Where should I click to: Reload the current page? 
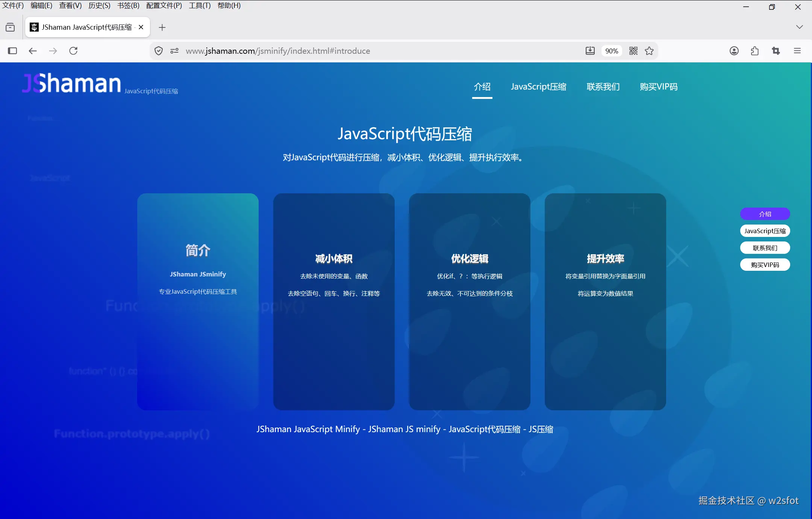pos(73,51)
